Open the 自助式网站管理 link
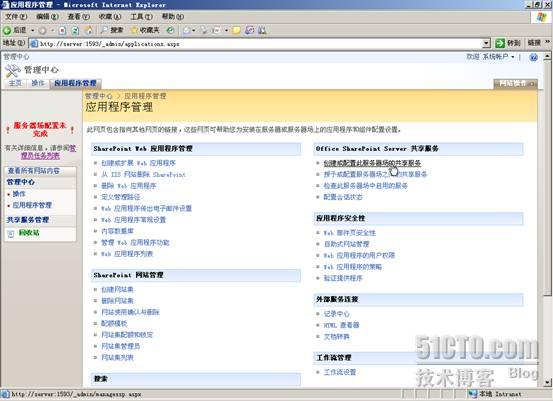Viewport: 553px width, 401px height. point(346,244)
